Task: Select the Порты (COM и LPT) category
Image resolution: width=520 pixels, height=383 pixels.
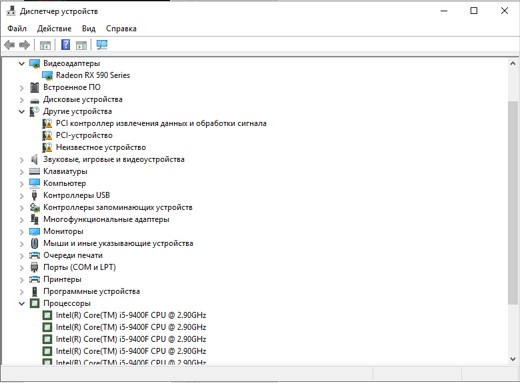Action: [x=79, y=267]
